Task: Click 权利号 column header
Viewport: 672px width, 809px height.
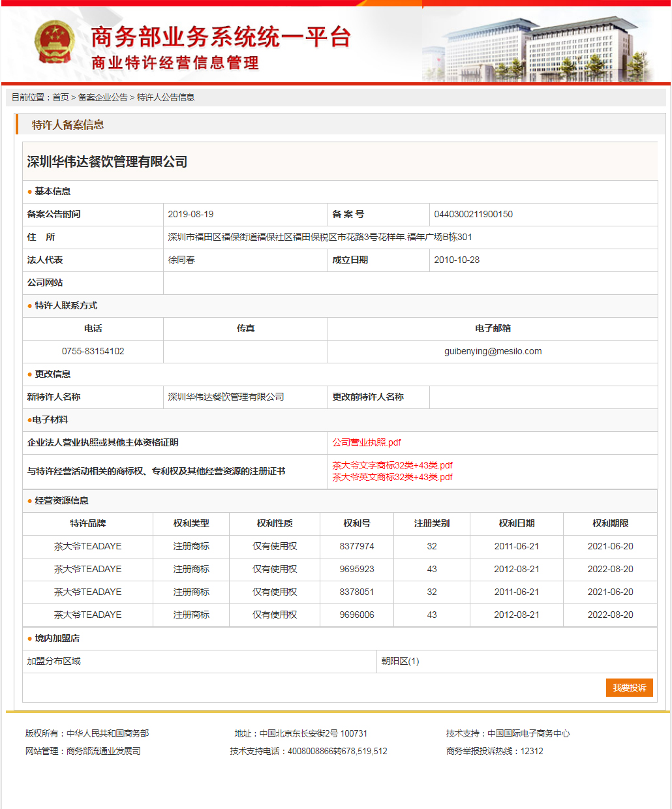Action: [x=357, y=523]
